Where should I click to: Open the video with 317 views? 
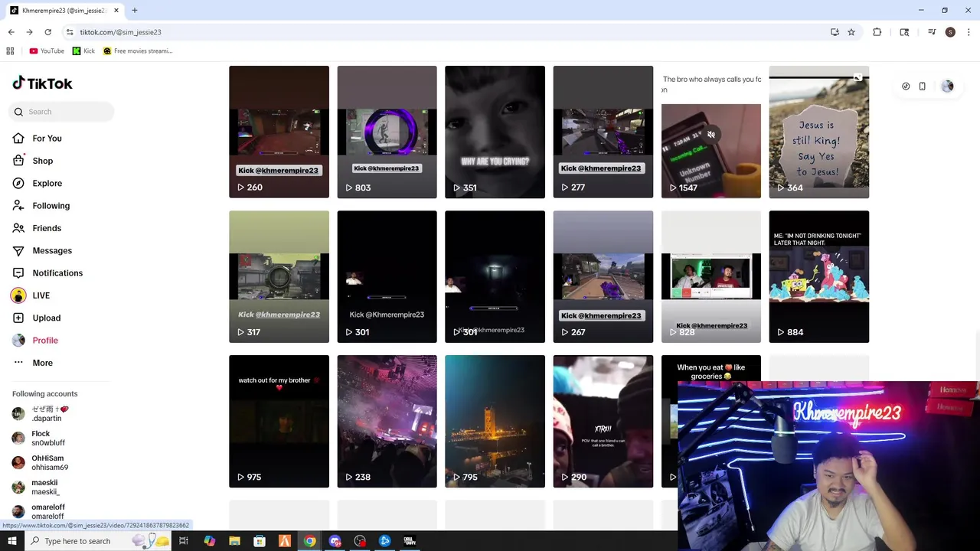(x=279, y=276)
